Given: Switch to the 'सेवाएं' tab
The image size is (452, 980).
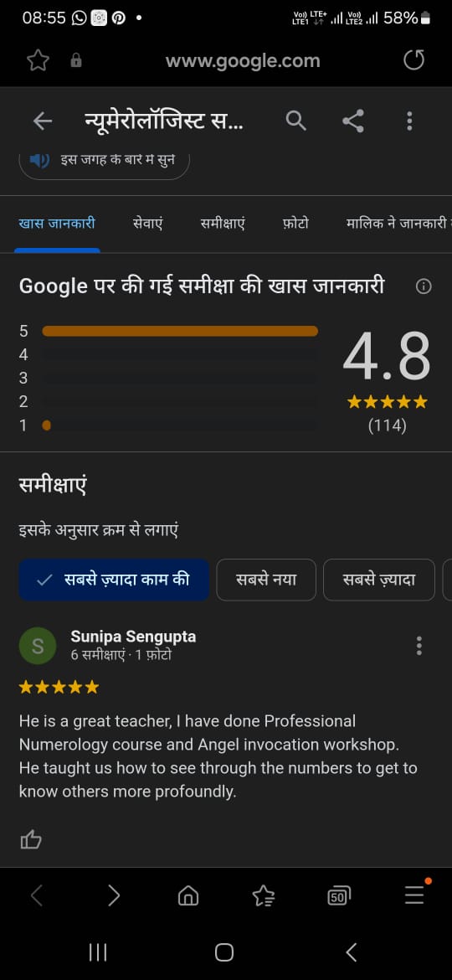Looking at the screenshot, I should click(148, 223).
